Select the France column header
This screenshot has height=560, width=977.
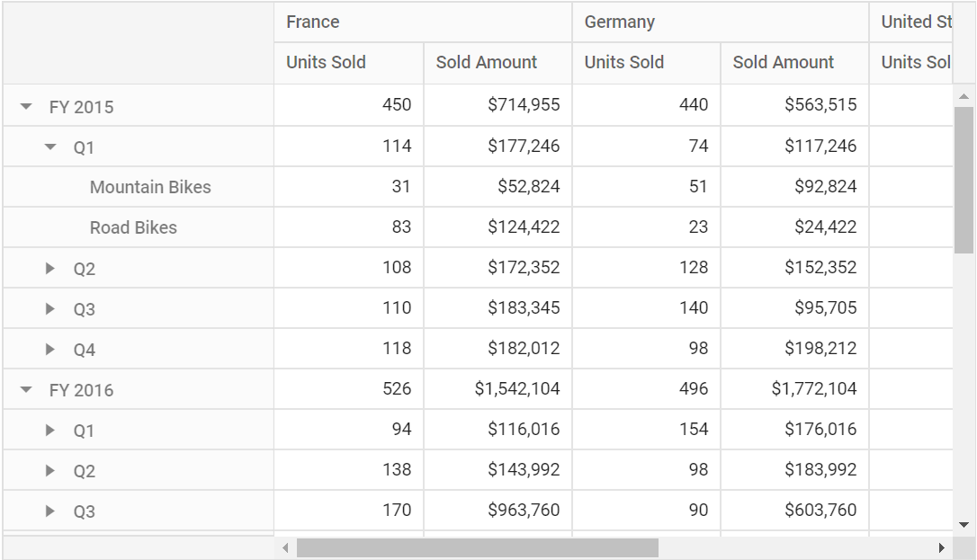423,22
